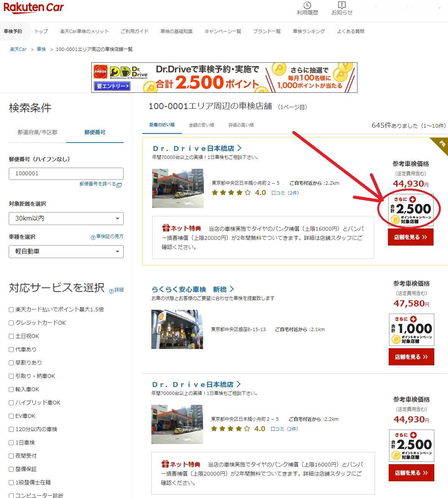448x498 pixels.
Task: Open トップ in navigation bar
Action: click(41, 31)
